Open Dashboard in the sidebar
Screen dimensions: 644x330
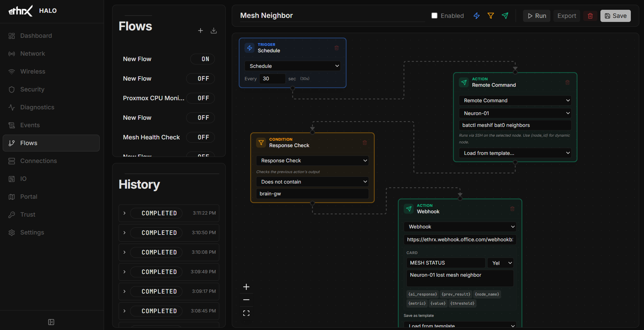tap(51, 36)
